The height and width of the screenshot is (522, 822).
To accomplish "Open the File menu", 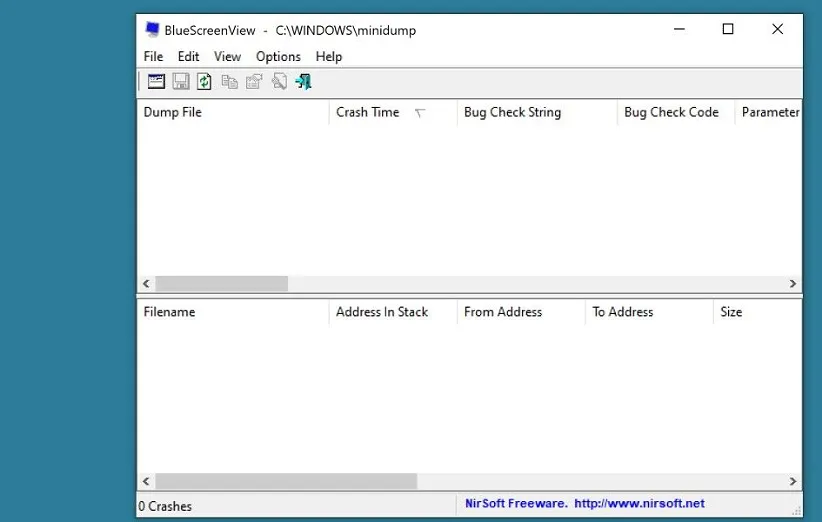I will click(x=153, y=56).
